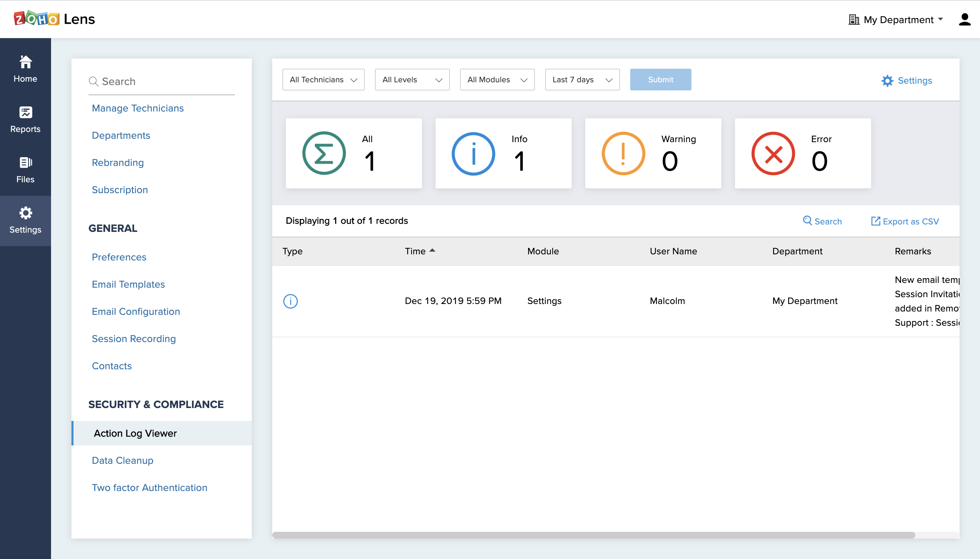Click the settings Search input field

165,81
